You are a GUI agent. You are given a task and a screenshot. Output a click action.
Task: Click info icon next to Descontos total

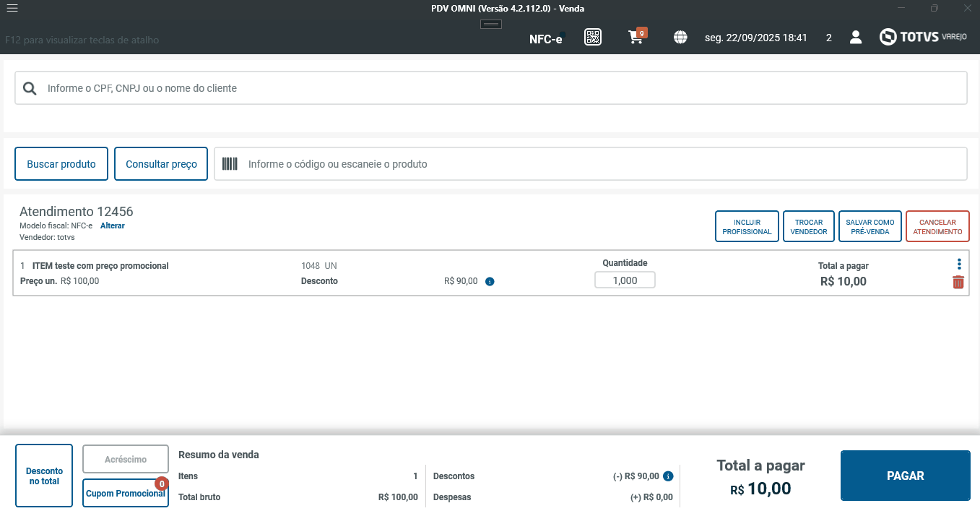point(668,476)
